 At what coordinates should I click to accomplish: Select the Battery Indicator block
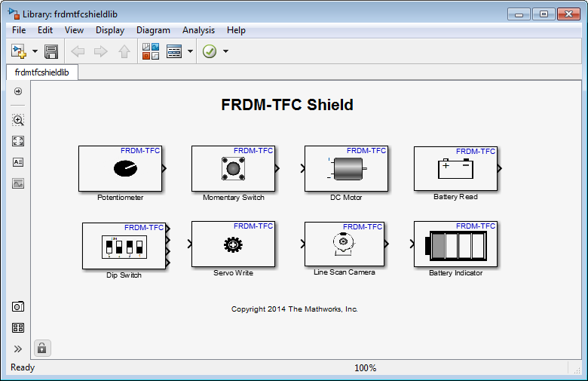pos(455,244)
